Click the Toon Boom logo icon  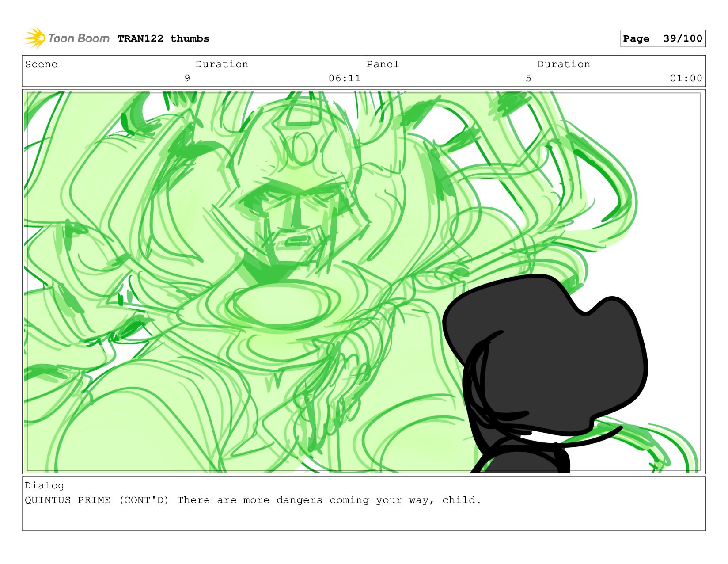click(x=35, y=38)
